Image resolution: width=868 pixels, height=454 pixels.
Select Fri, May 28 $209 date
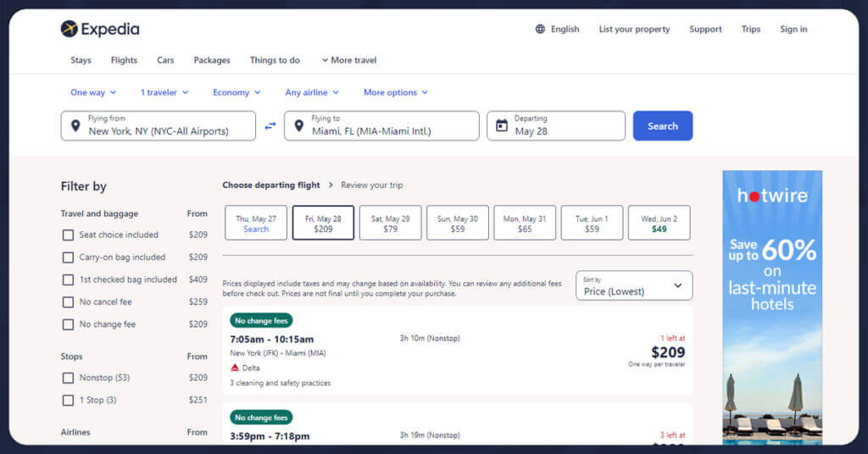[x=323, y=223]
